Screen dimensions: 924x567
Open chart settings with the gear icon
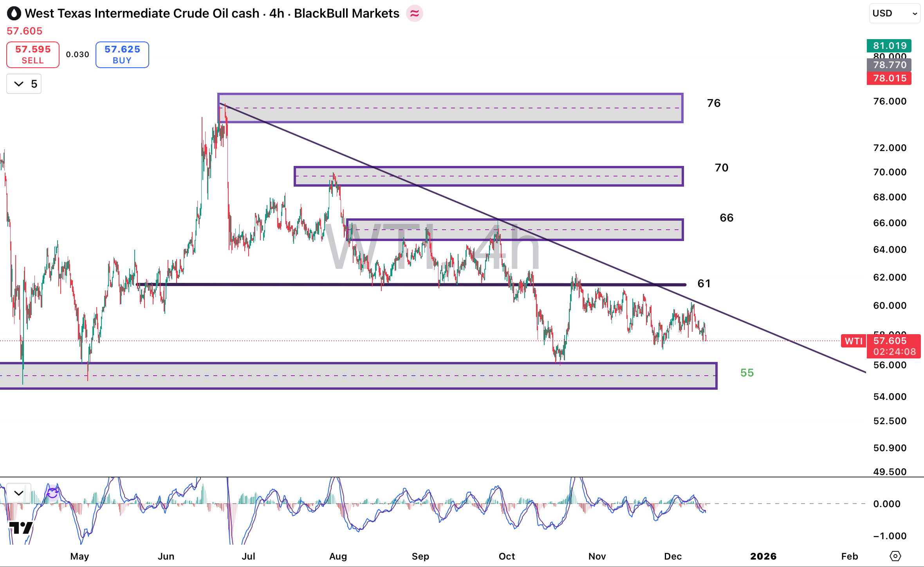click(895, 556)
